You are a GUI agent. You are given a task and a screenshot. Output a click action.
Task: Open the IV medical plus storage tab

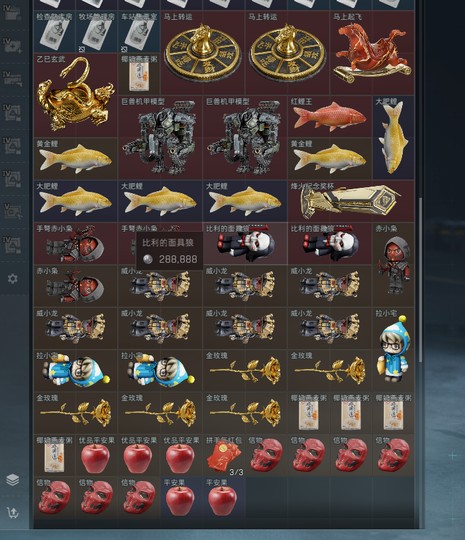coord(13,46)
